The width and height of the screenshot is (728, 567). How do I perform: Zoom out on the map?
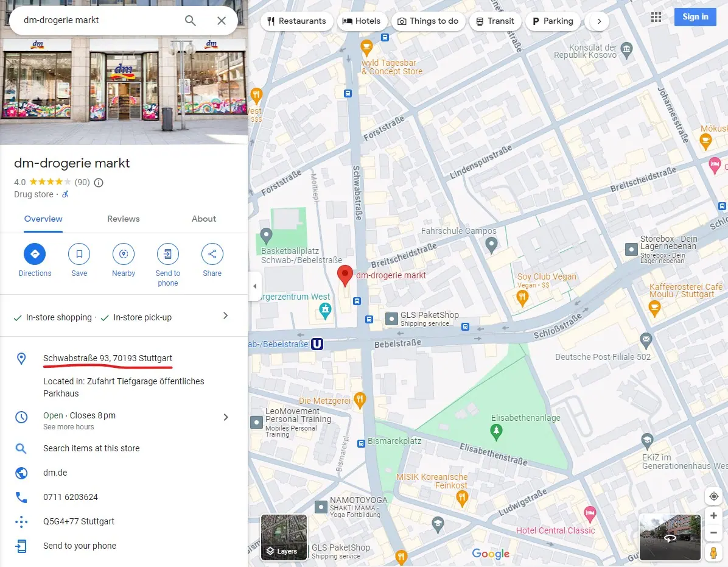coord(713,533)
